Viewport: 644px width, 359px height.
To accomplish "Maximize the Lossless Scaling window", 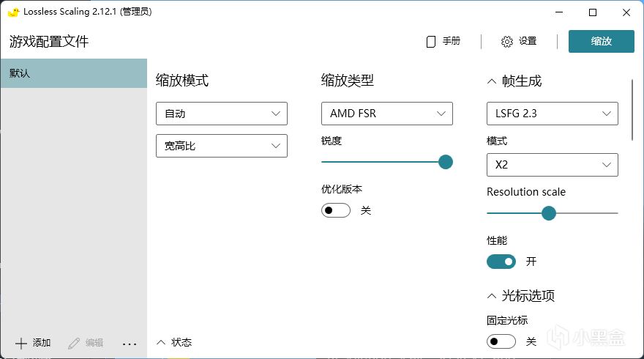I will coord(593,12).
